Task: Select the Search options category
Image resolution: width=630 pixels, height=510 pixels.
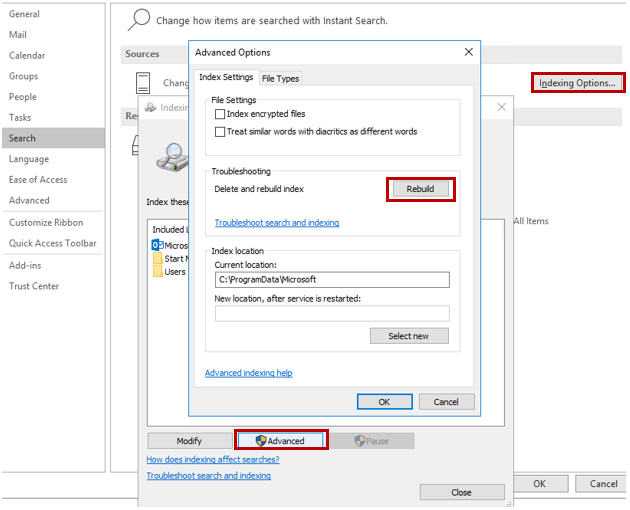Action: [x=53, y=138]
